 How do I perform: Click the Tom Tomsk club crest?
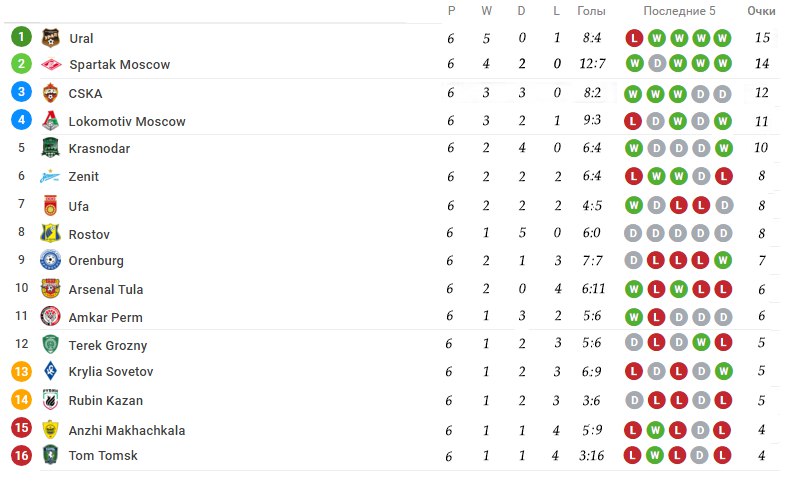pyautogui.click(x=50, y=455)
